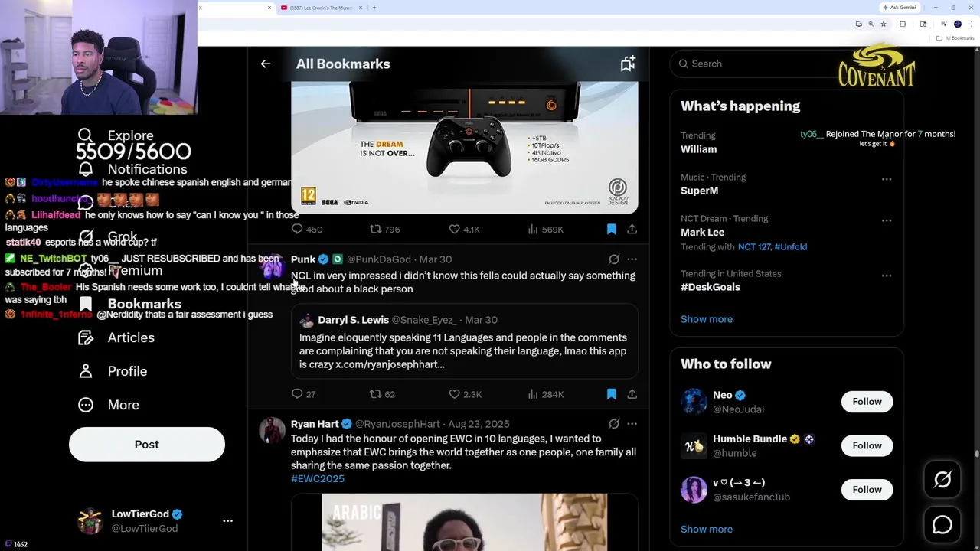This screenshot has width=980, height=551.
Task: Open Profile in the sidebar
Action: (113, 371)
